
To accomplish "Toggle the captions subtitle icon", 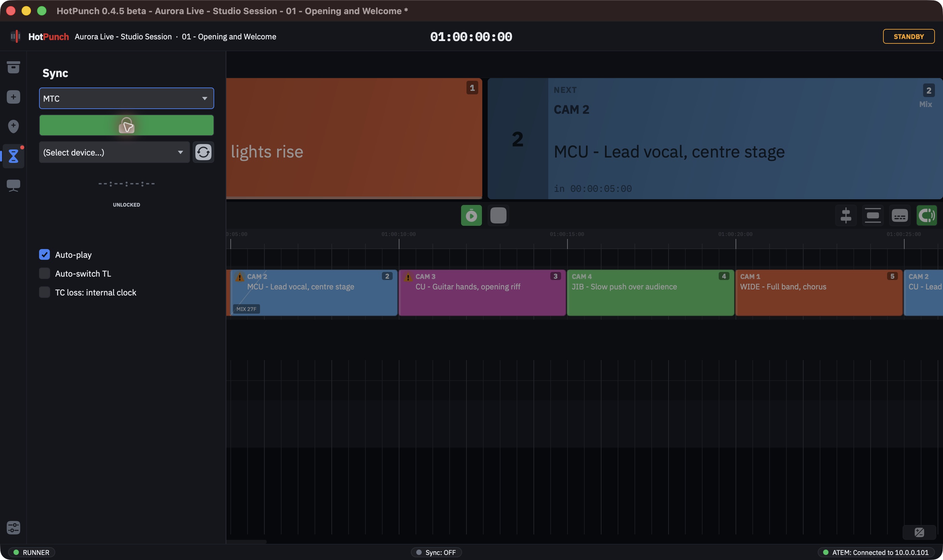I will click(x=900, y=215).
